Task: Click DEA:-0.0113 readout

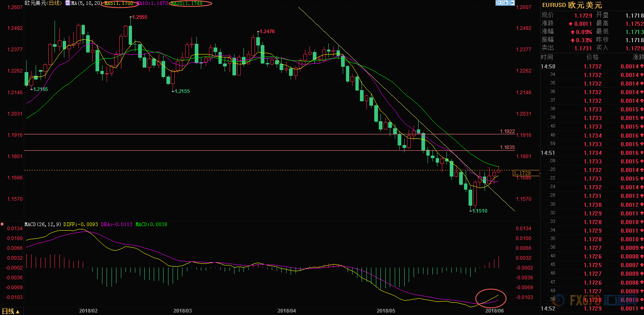Action: click(116, 224)
